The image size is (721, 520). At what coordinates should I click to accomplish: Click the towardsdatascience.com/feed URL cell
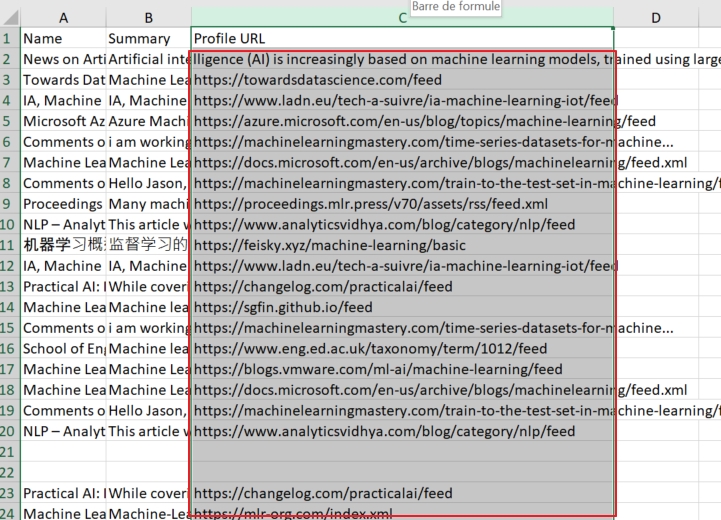402,80
